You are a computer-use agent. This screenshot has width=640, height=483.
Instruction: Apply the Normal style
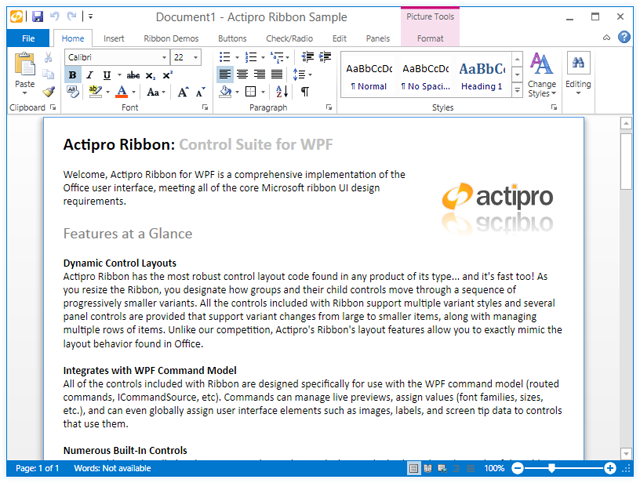point(369,75)
